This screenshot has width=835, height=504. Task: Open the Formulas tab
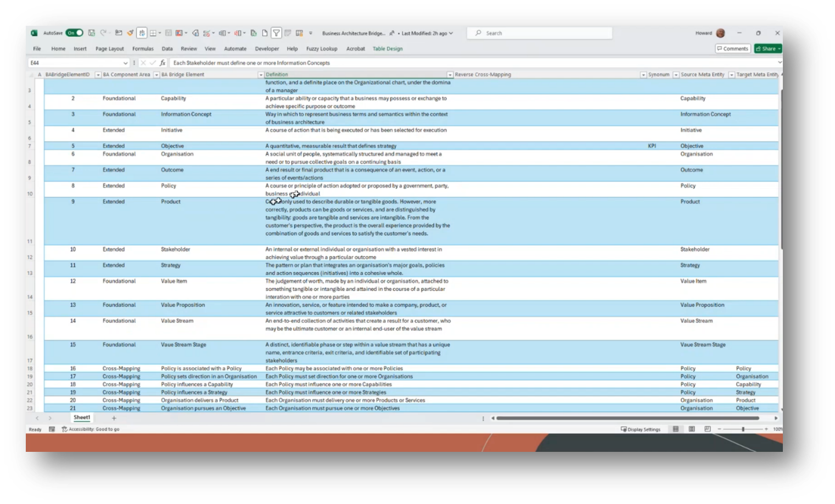tap(143, 48)
